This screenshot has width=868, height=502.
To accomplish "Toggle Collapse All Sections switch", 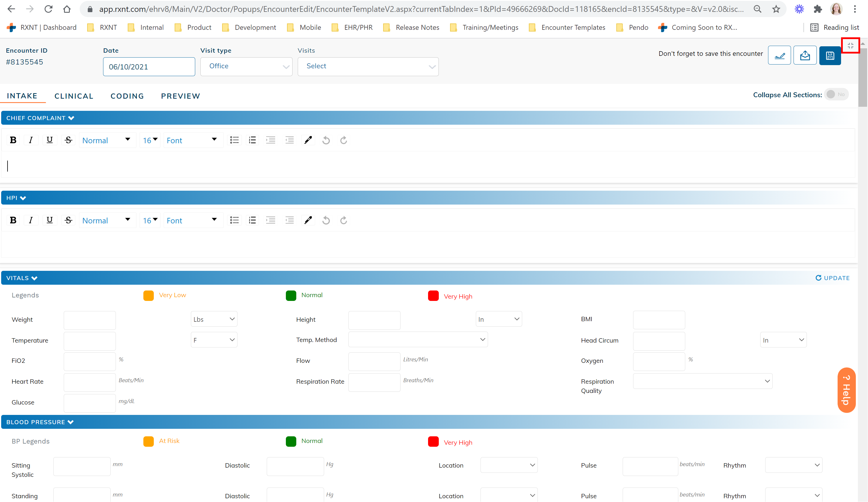I will pos(836,94).
